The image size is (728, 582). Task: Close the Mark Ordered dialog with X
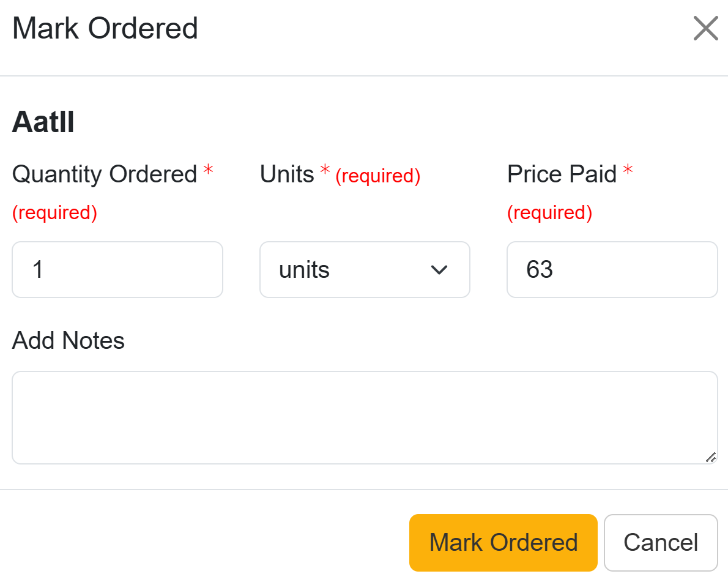coord(705,28)
